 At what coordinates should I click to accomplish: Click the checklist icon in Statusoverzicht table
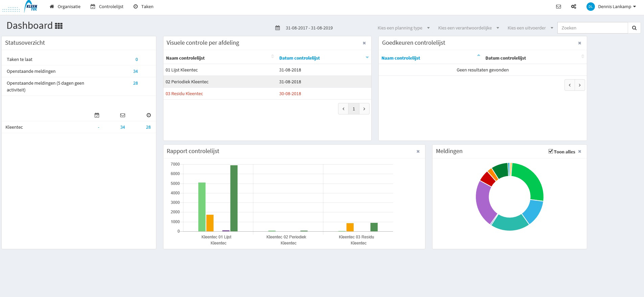pyautogui.click(x=97, y=115)
